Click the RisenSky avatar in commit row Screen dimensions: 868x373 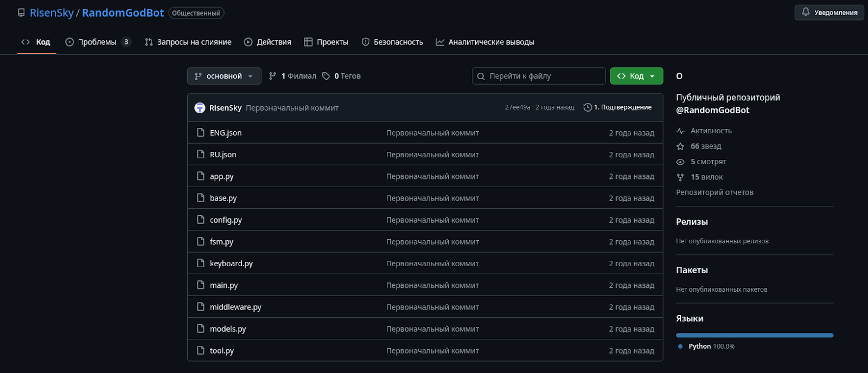[200, 108]
